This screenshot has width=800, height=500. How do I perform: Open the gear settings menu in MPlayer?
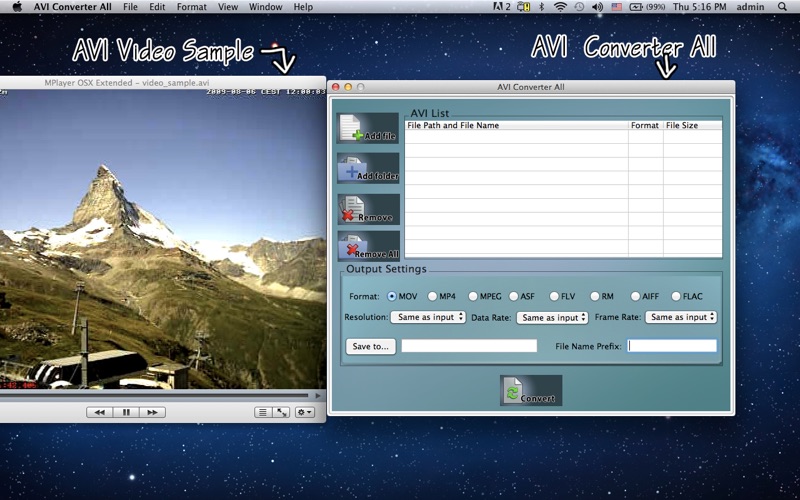click(305, 412)
